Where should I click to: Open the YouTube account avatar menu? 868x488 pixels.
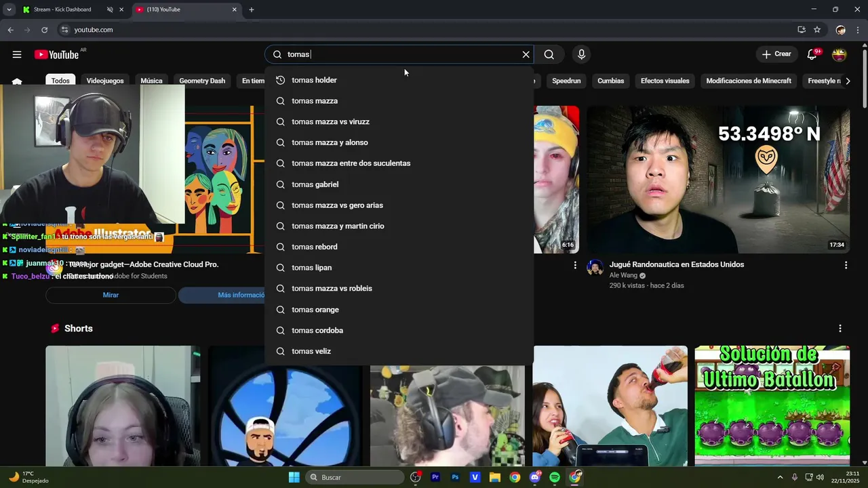pyautogui.click(x=840, y=54)
